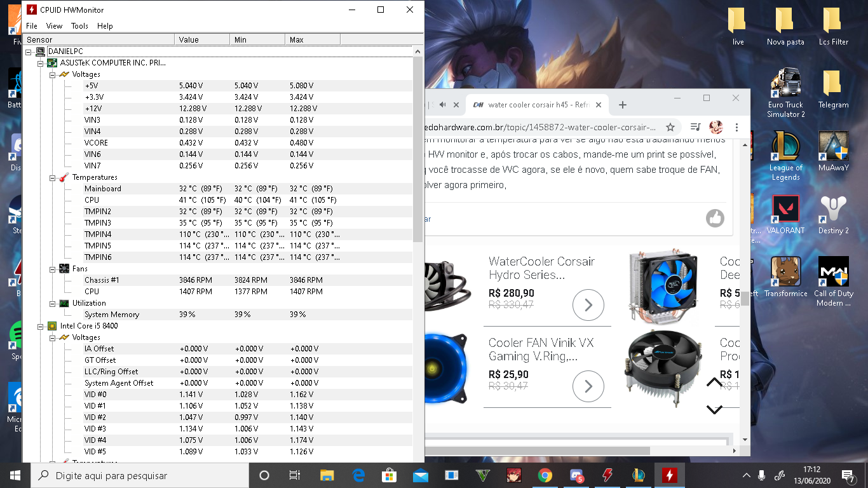The height and width of the screenshot is (488, 868).
Task: Open the Help menu in HWMonitor
Action: [105, 26]
